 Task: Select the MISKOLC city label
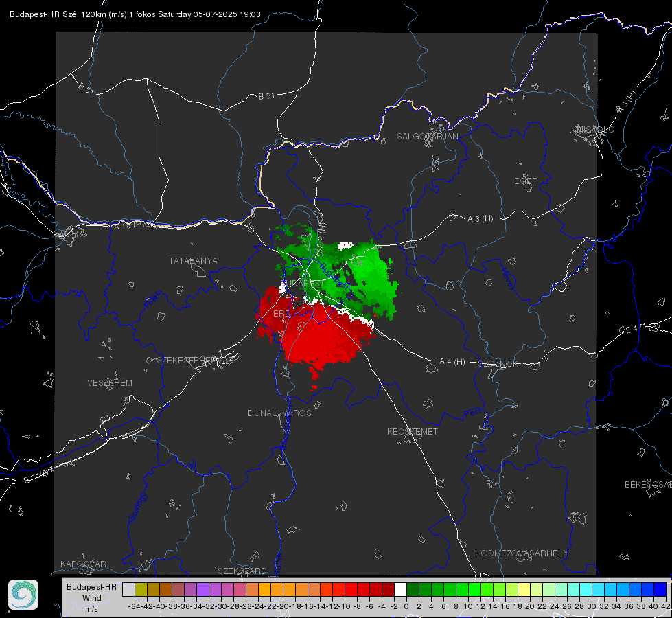595,129
